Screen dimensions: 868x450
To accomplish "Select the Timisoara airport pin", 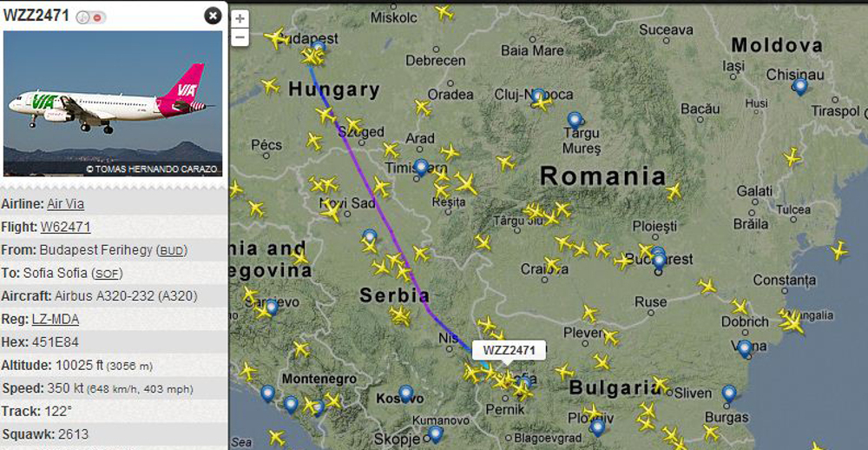I will click(421, 167).
